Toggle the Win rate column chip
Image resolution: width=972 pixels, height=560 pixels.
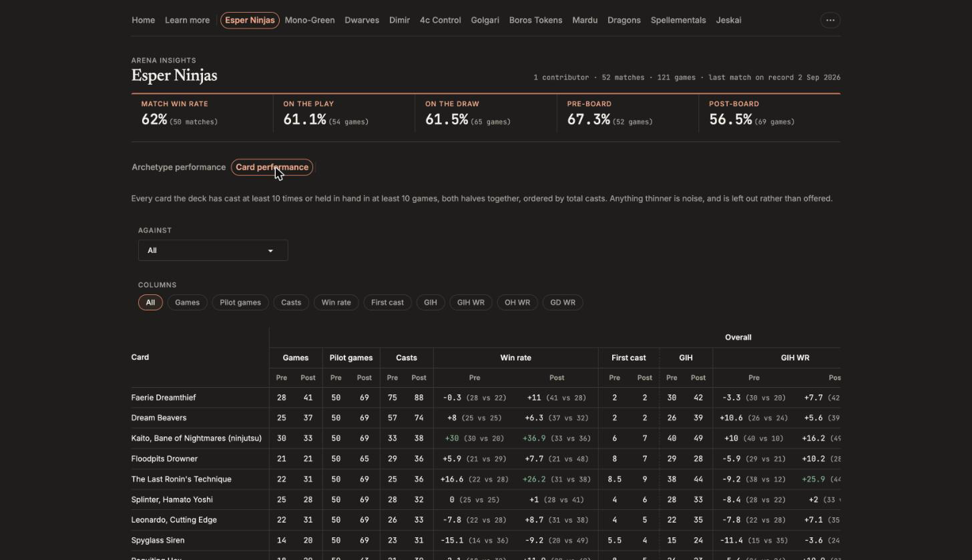(x=336, y=302)
